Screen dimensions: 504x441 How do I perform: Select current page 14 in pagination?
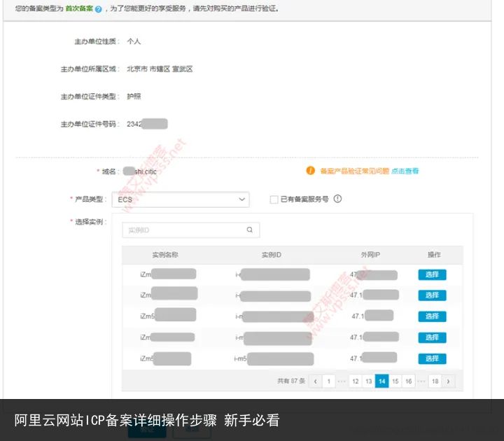click(x=382, y=381)
